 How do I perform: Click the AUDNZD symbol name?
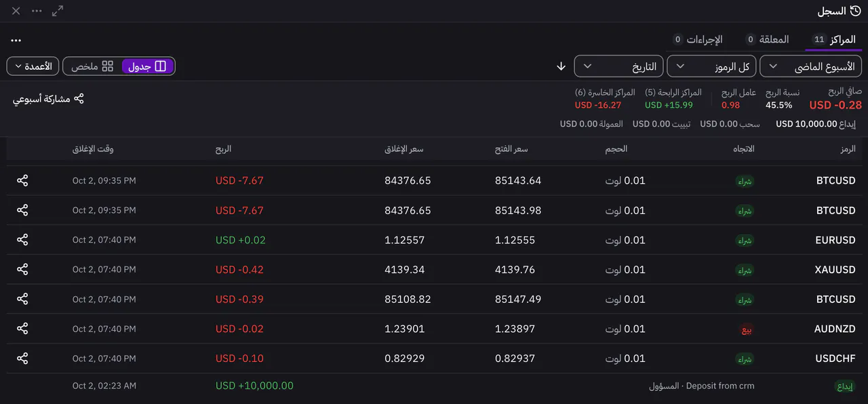pos(835,329)
